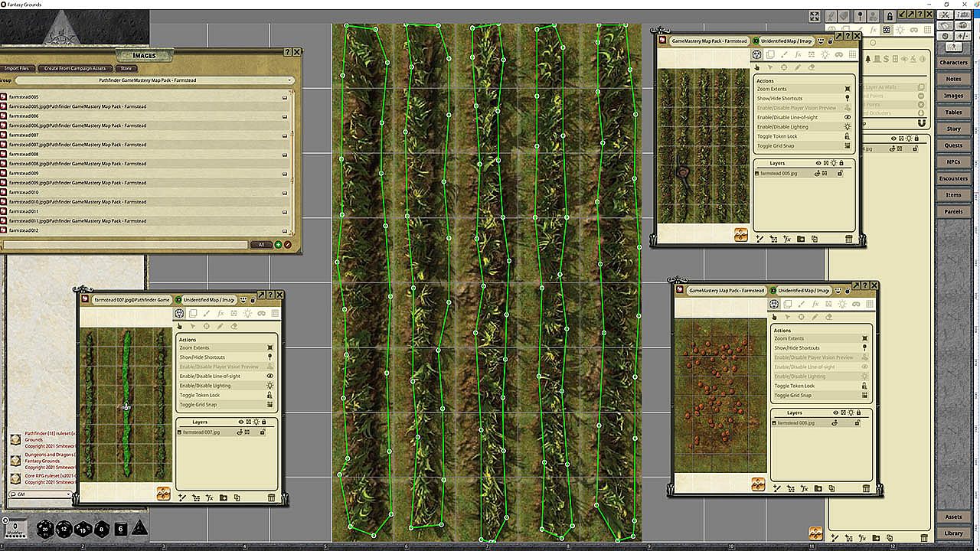Delete layer in farmstead 006 pumpkin window
Screen dimensions: 980x551
pyautogui.click(x=866, y=488)
